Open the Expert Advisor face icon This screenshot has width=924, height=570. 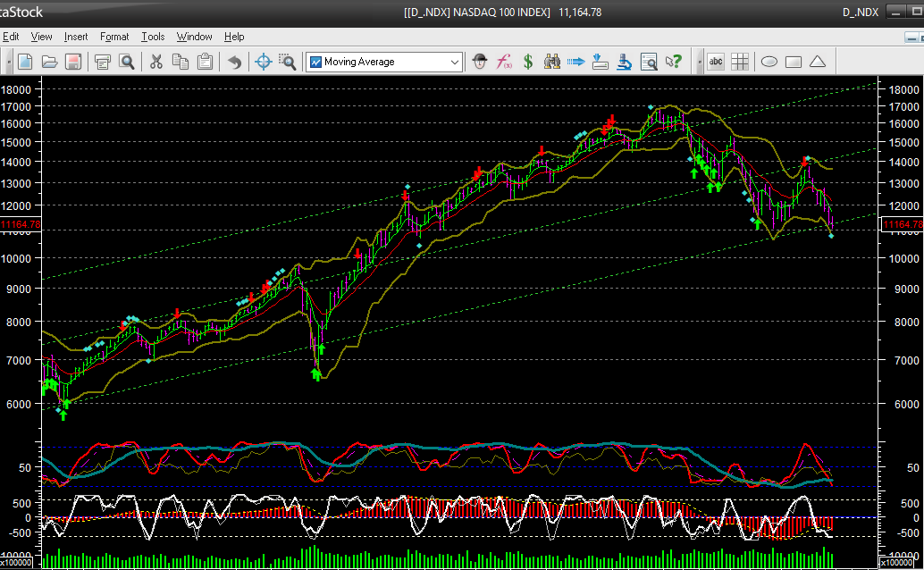[x=481, y=62]
